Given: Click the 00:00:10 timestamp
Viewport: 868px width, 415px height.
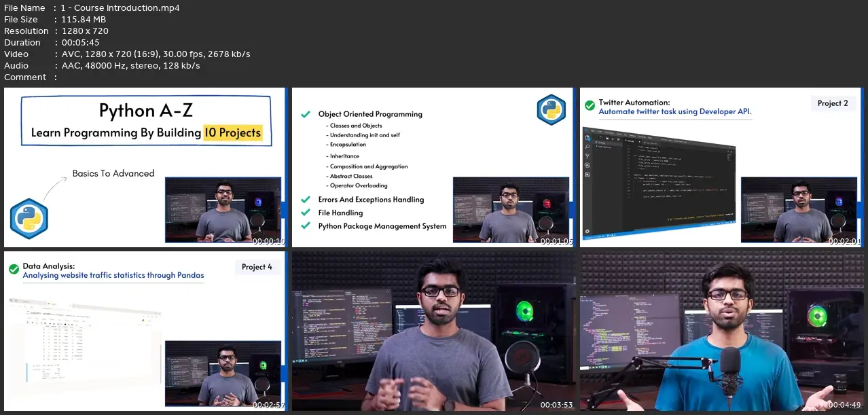Looking at the screenshot, I should [x=268, y=241].
